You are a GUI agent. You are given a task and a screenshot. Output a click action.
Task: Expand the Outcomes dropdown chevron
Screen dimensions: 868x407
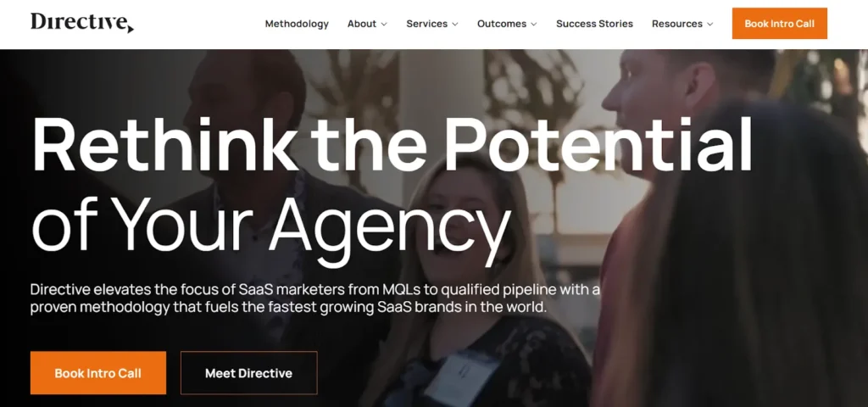tap(534, 25)
